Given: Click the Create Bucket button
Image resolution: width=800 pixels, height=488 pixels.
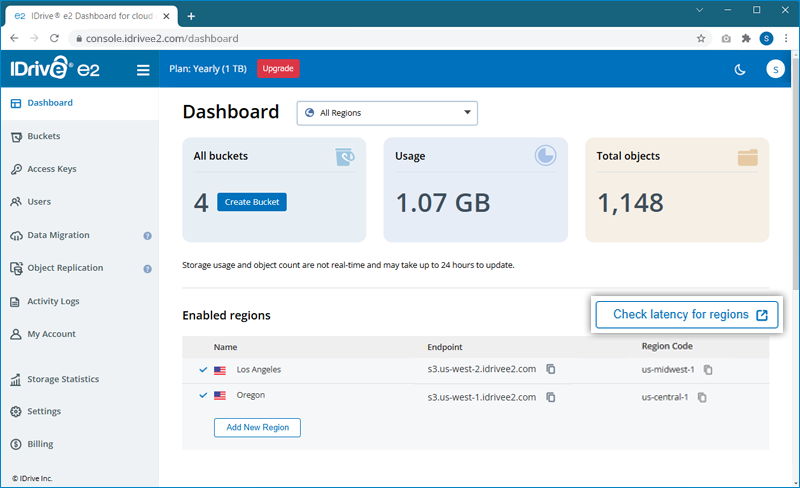Looking at the screenshot, I should pyautogui.click(x=252, y=202).
